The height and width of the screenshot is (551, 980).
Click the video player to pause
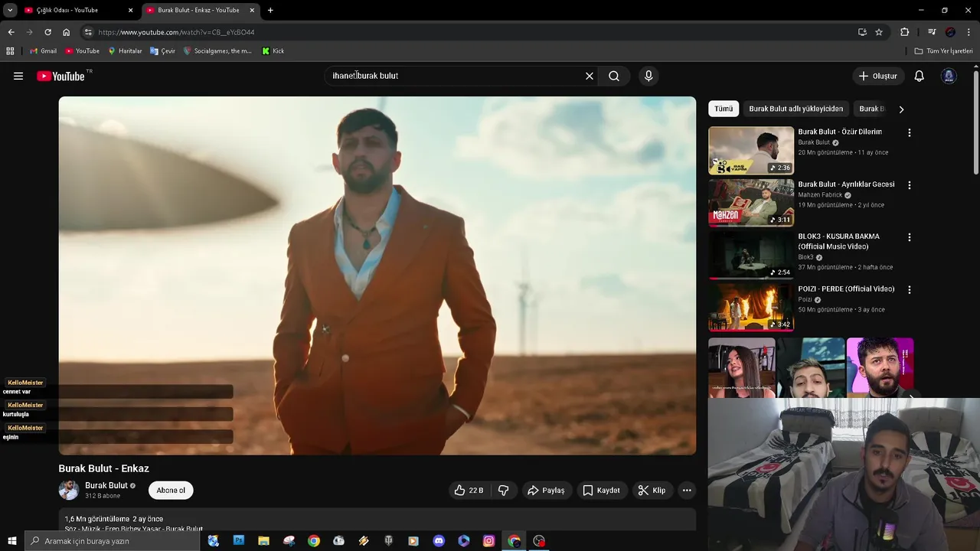pos(377,275)
